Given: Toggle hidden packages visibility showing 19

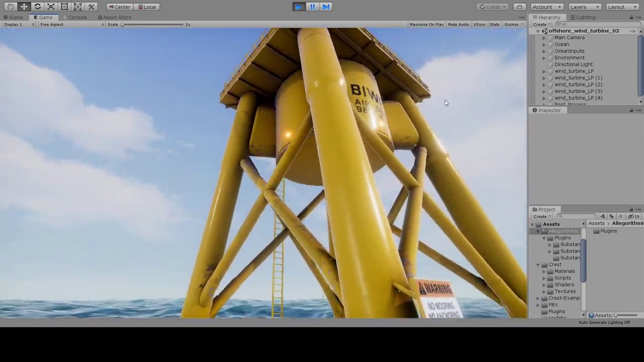Looking at the screenshot, I should pyautogui.click(x=633, y=216).
